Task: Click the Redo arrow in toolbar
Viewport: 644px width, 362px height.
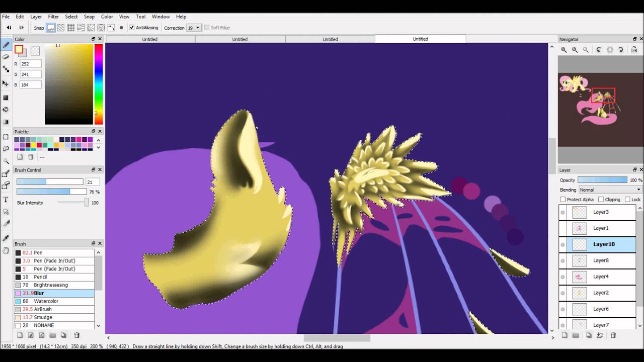Action: [21, 28]
